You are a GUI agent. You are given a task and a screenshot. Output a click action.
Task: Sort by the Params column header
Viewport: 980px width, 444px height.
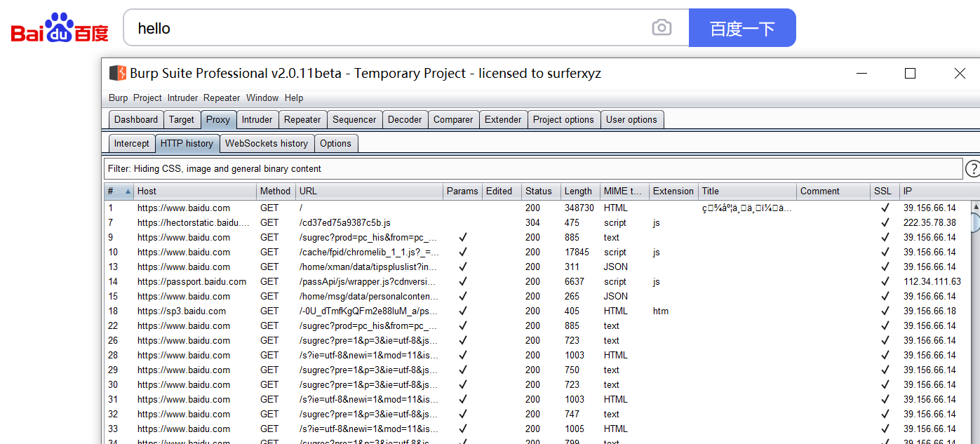click(x=462, y=191)
